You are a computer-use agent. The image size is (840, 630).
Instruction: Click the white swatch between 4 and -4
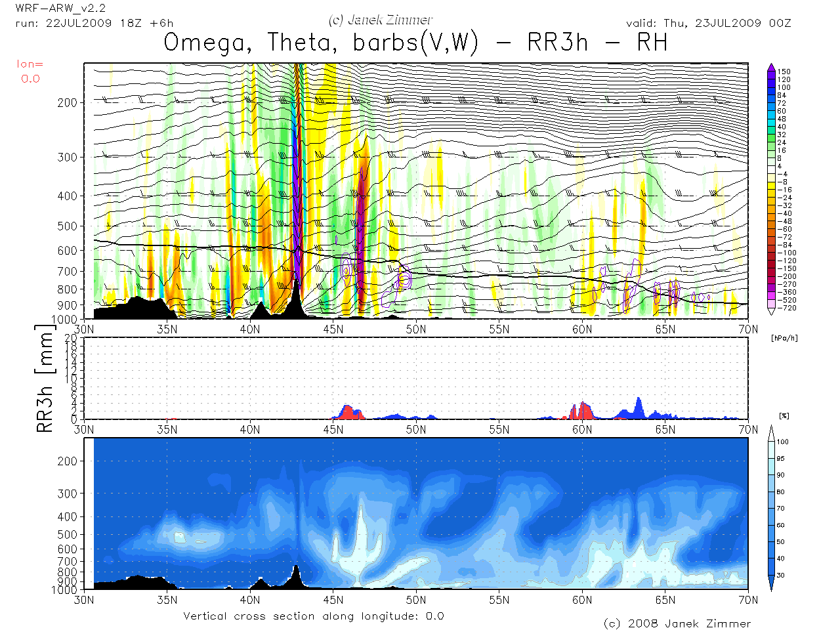point(771,170)
